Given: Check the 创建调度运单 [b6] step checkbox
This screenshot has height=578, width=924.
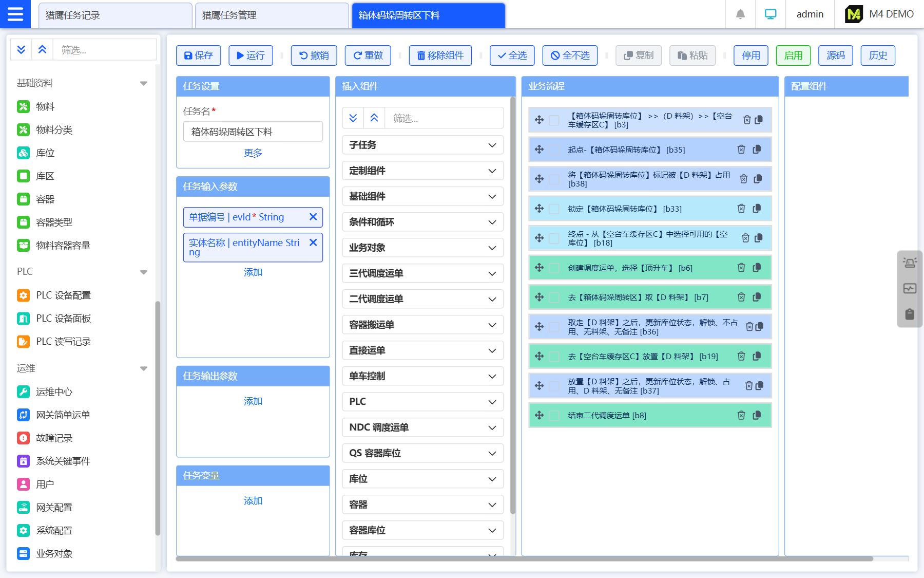Looking at the screenshot, I should [x=554, y=268].
